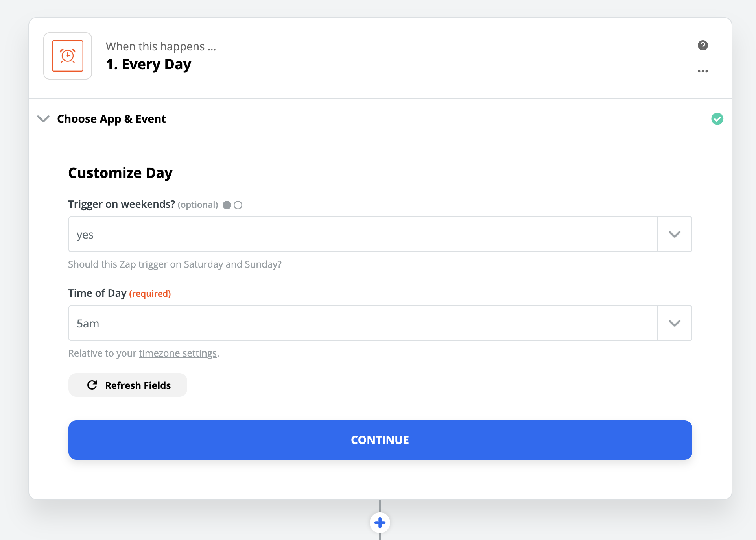Click the Choose App & Event section title
Viewport: 756px width, 540px height.
pyautogui.click(x=111, y=119)
